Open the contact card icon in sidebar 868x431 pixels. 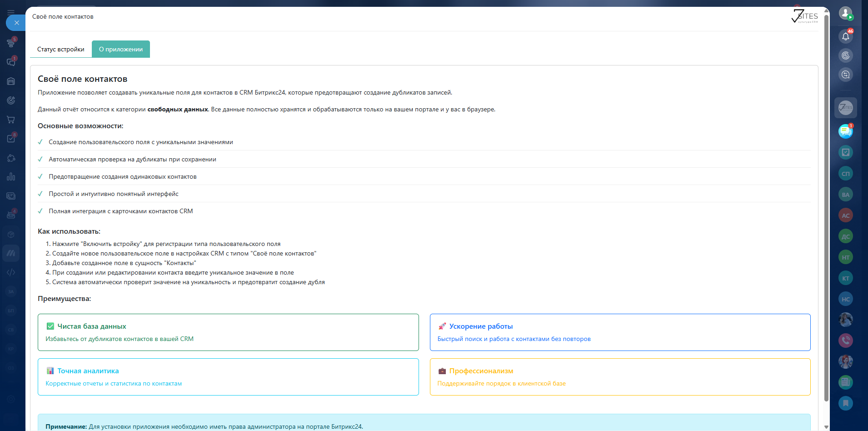[11, 196]
